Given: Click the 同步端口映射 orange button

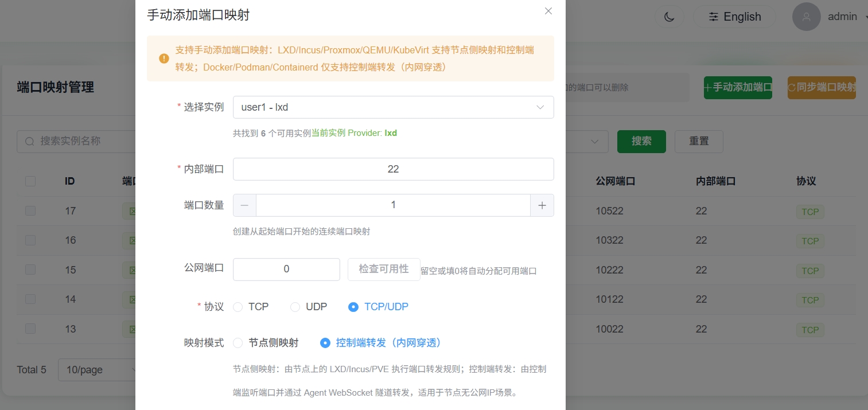Looking at the screenshot, I should [x=822, y=87].
